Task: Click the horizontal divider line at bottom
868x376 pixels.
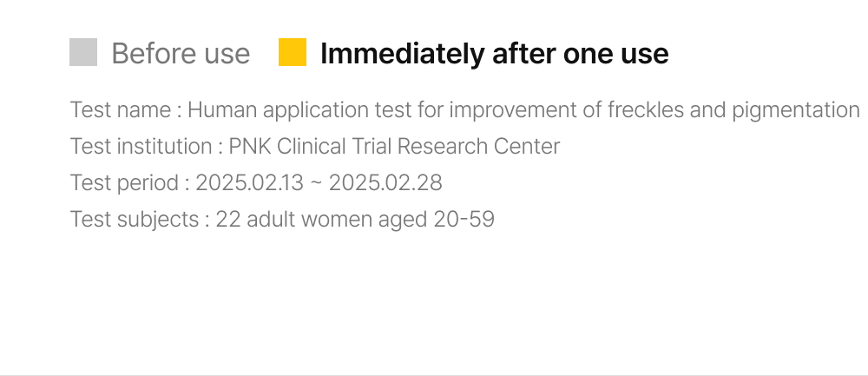Action: 434,375
